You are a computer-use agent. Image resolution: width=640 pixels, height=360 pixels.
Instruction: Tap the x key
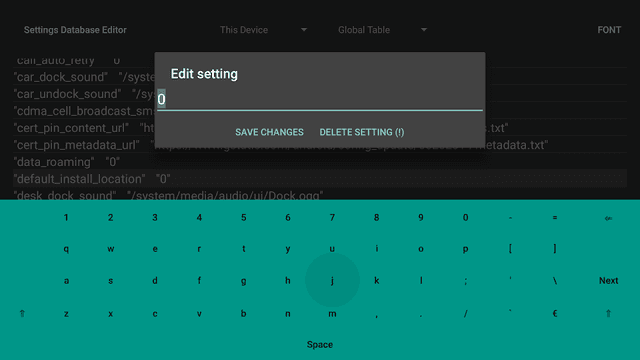coord(111,314)
